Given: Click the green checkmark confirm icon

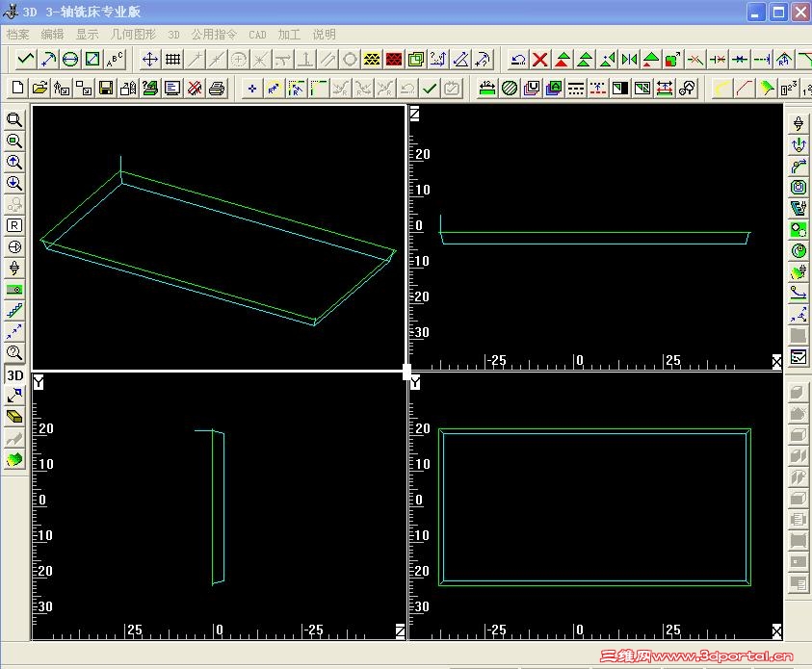Looking at the screenshot, I should [430, 88].
